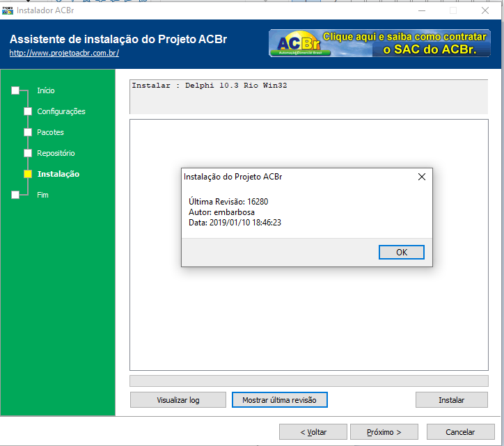504x446 pixels.
Task: Advance with the Próximo button
Action: [384, 432]
